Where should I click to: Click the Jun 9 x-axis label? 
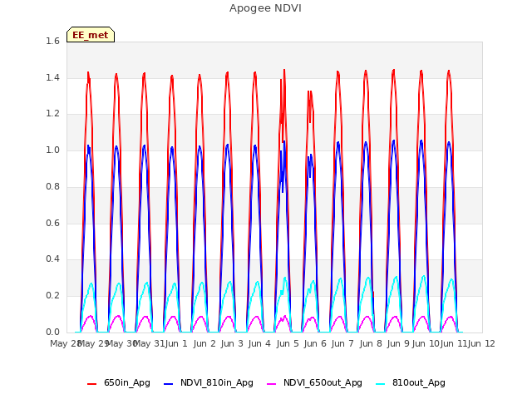pos(398,343)
